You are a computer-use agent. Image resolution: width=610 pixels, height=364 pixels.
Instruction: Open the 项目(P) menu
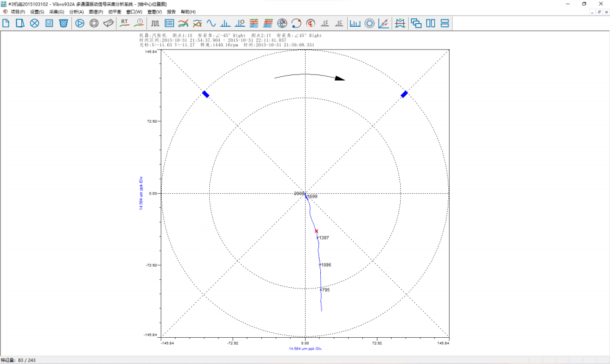point(18,12)
